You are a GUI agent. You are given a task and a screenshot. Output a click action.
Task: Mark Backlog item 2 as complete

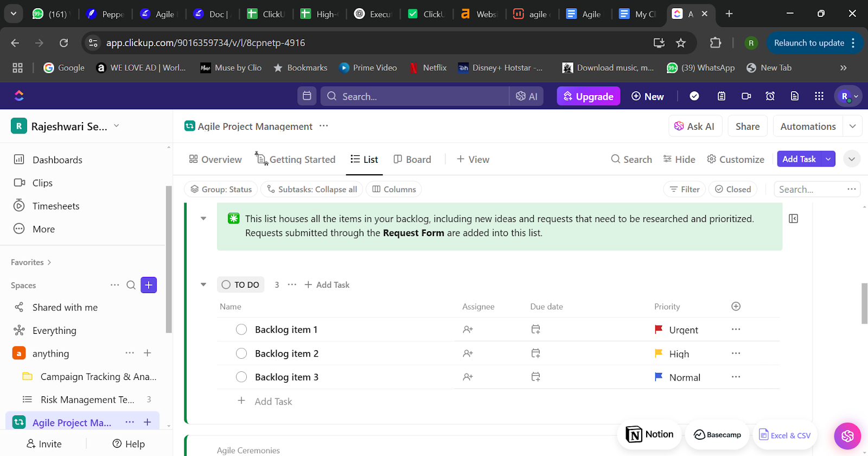coord(241,353)
